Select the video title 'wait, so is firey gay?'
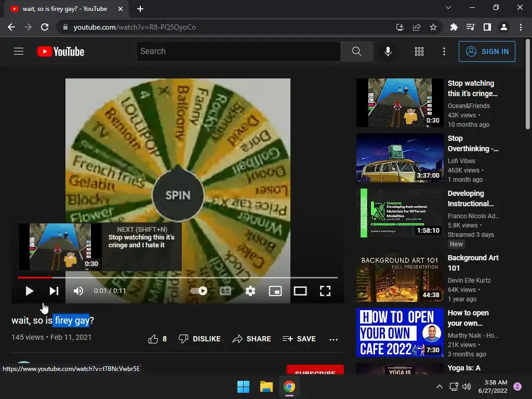The width and height of the screenshot is (532, 399). click(x=52, y=320)
